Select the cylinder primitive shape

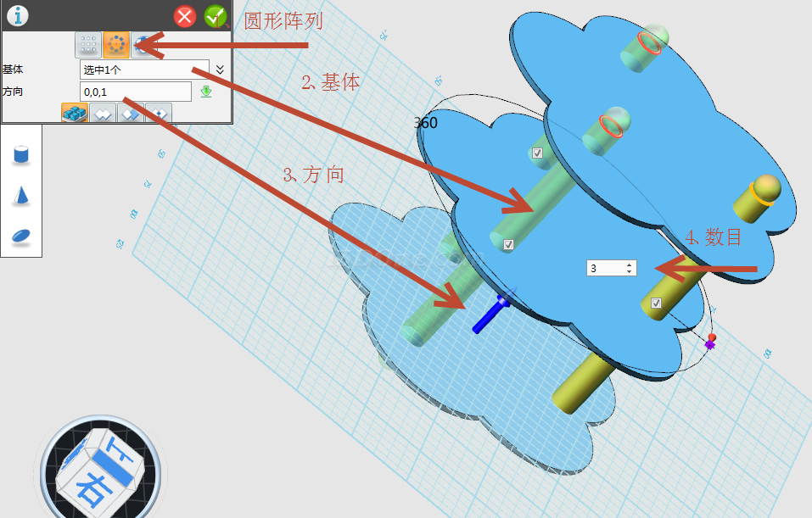[21, 154]
